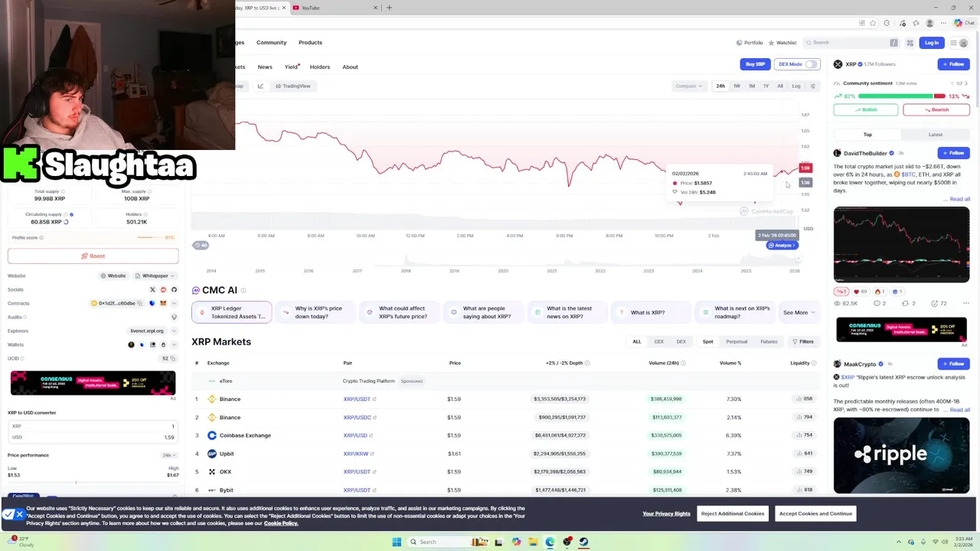Go to next community sentiment page arrow
Image resolution: width=980 pixels, height=551 pixels.
[x=966, y=83]
